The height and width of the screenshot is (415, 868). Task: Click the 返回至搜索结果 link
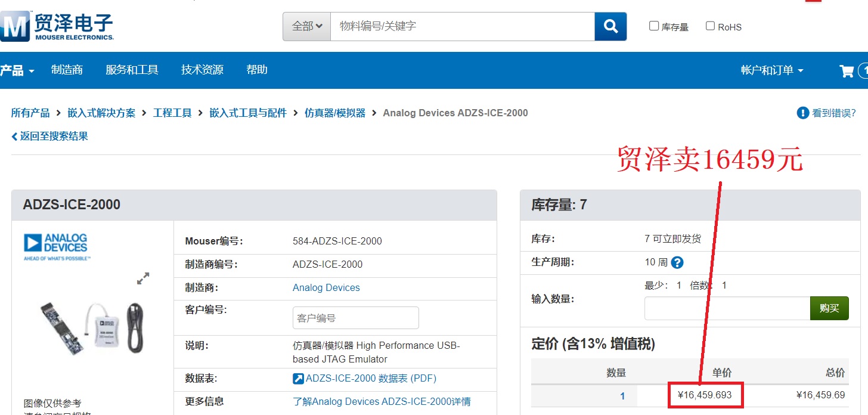click(54, 136)
